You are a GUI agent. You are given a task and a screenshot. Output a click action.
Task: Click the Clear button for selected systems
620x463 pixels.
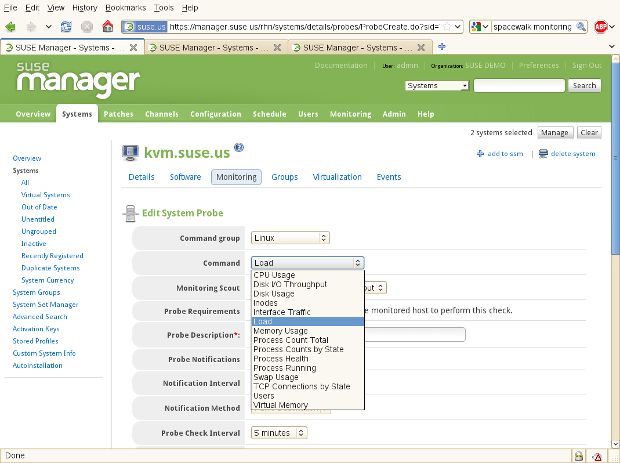click(x=589, y=132)
